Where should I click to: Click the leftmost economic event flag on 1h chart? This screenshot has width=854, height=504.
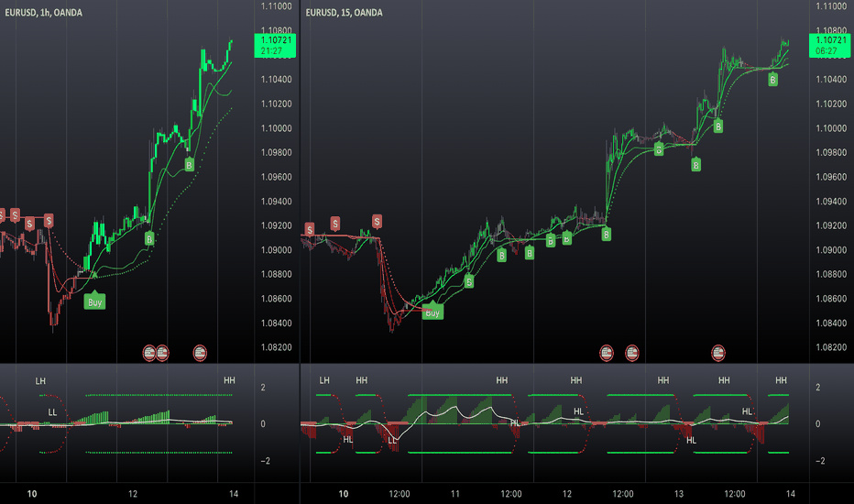149,353
